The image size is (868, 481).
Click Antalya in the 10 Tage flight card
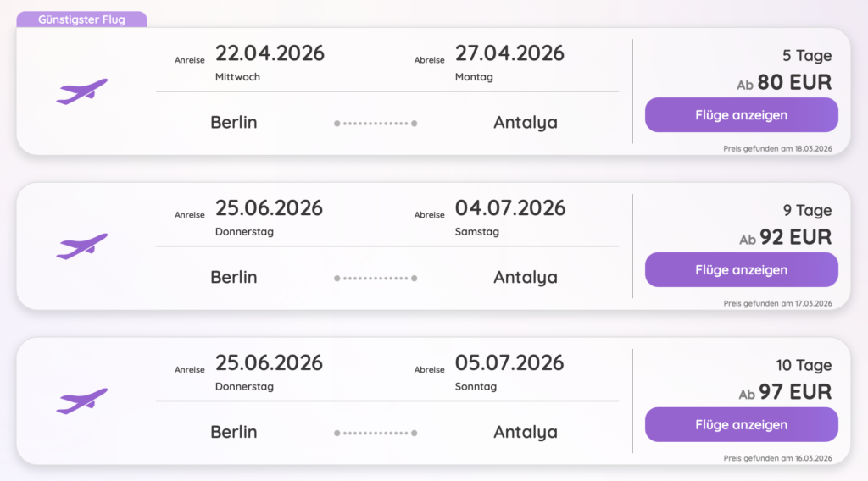(x=526, y=433)
